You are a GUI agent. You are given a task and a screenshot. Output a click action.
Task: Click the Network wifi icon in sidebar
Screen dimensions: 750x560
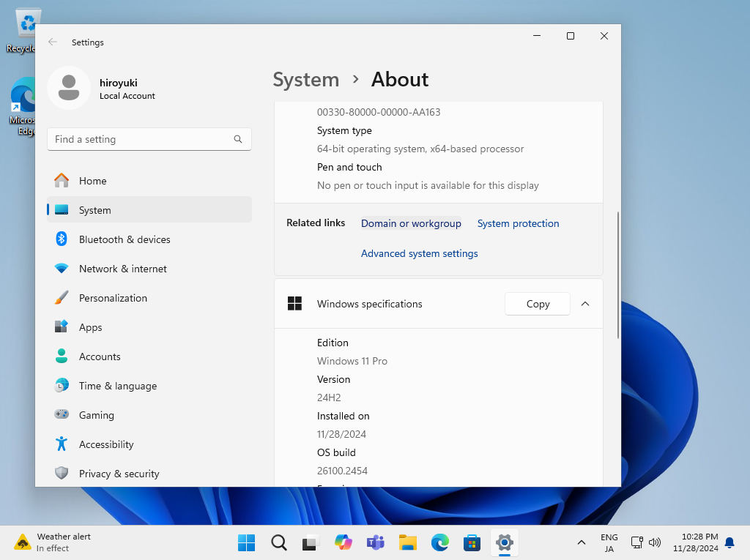[62, 268]
